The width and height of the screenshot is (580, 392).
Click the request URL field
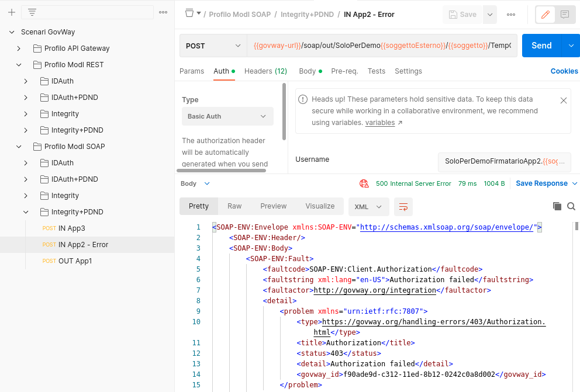(x=382, y=46)
